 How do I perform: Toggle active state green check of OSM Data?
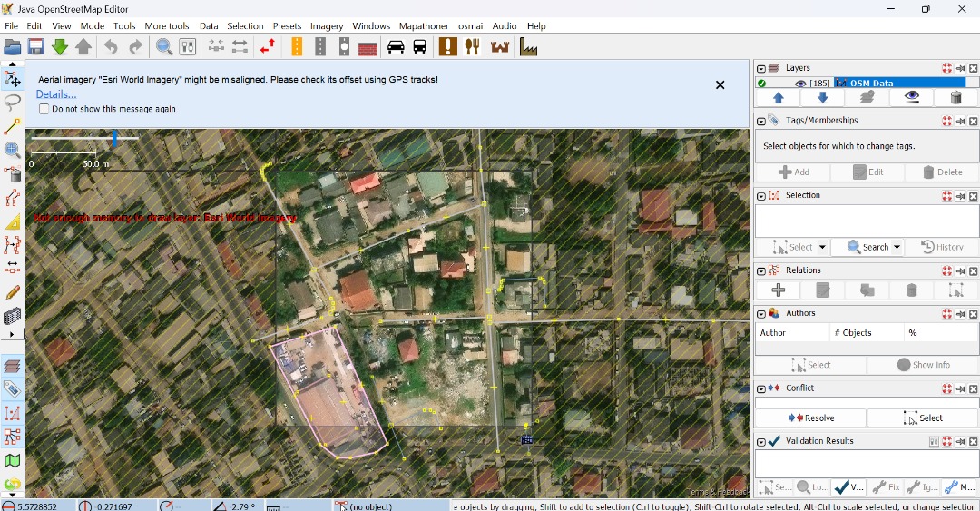[761, 84]
